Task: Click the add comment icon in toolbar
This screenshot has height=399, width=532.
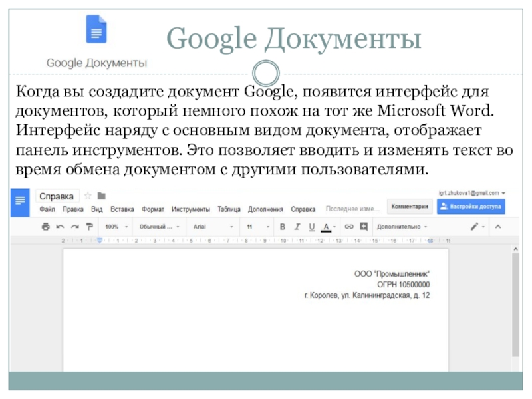Action: [x=363, y=227]
